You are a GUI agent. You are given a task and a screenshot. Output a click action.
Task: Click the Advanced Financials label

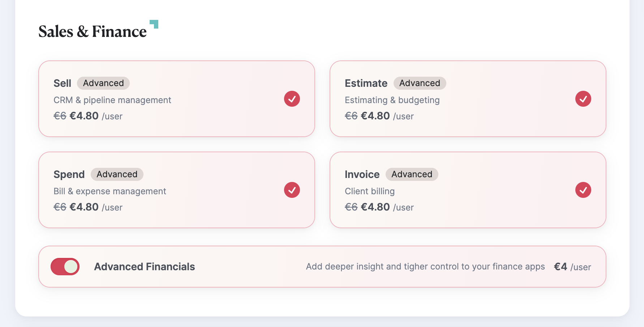point(145,267)
